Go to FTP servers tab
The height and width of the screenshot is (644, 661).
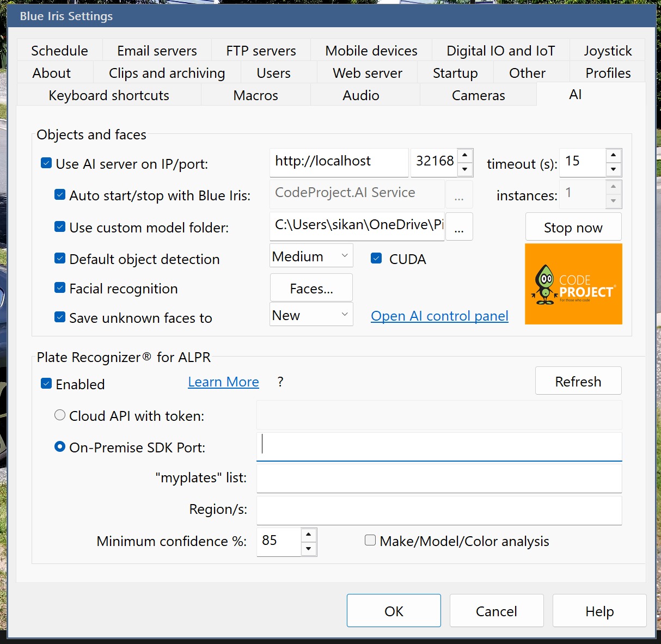tap(261, 51)
